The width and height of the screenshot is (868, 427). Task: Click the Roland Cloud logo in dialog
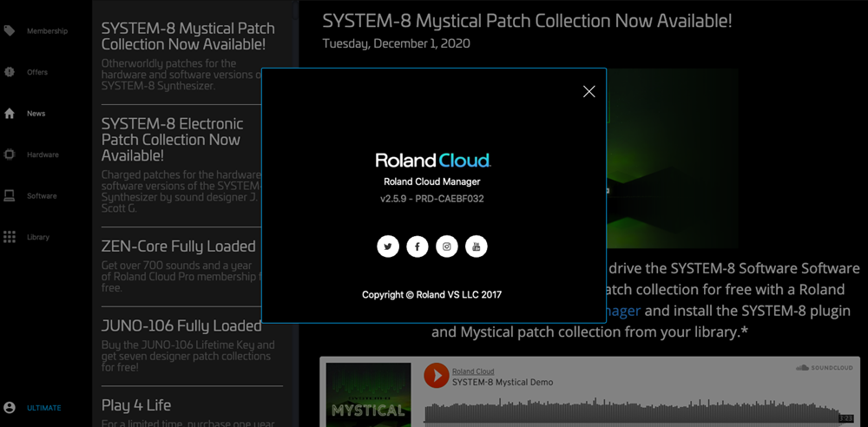click(x=433, y=161)
